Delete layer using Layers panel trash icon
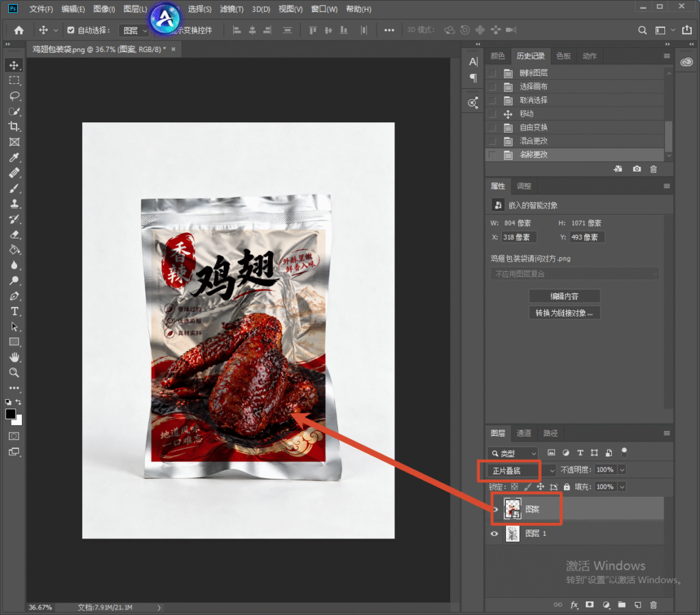The width and height of the screenshot is (700, 615). tap(654, 605)
